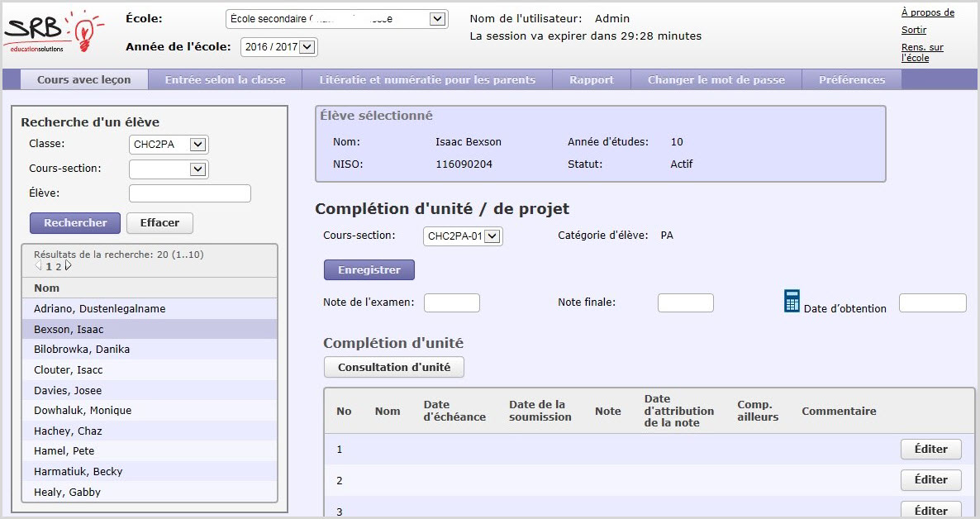Click the calculator icon beside Date d'obtention

[792, 302]
